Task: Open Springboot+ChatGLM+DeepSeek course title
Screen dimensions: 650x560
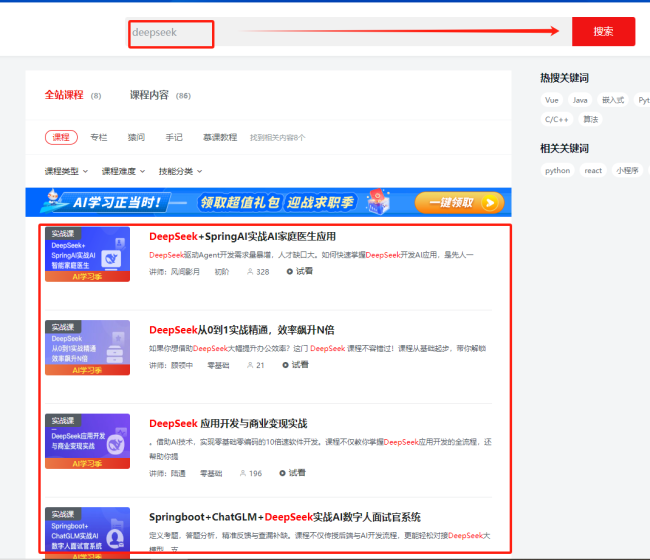Action: (x=285, y=517)
